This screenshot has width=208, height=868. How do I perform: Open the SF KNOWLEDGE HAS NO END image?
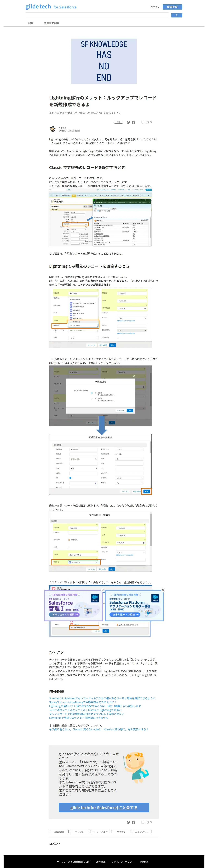pyautogui.click(x=104, y=61)
